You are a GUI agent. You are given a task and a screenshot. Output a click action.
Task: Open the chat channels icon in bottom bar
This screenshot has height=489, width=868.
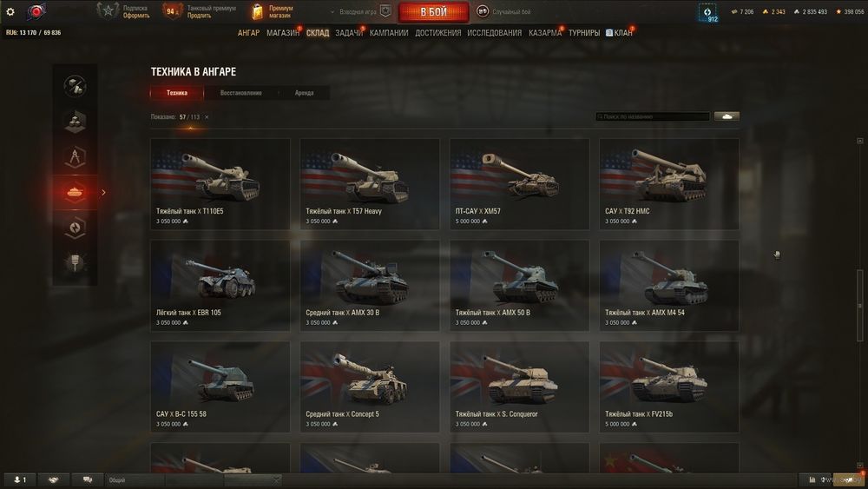[x=88, y=479]
